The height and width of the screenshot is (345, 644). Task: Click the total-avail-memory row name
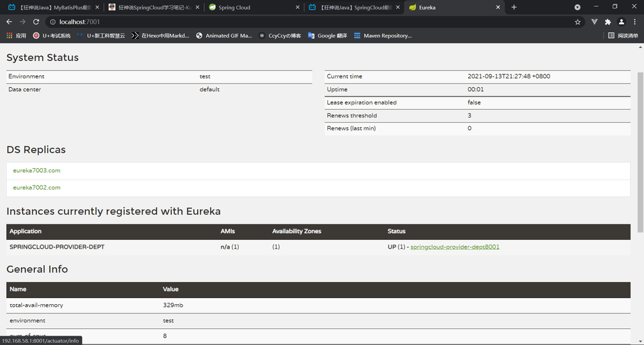(36, 305)
